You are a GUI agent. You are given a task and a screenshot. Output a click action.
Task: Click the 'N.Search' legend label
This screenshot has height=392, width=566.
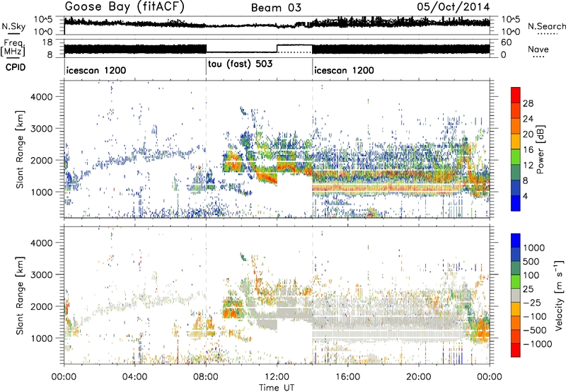click(x=546, y=26)
